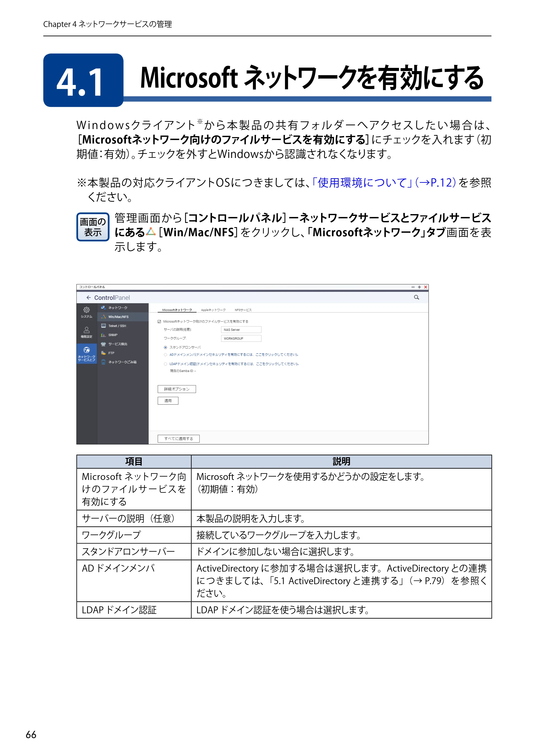This screenshot has width=535, height=756.
Task: Maximize the コントロールパネル window with plus
Action: point(419,287)
